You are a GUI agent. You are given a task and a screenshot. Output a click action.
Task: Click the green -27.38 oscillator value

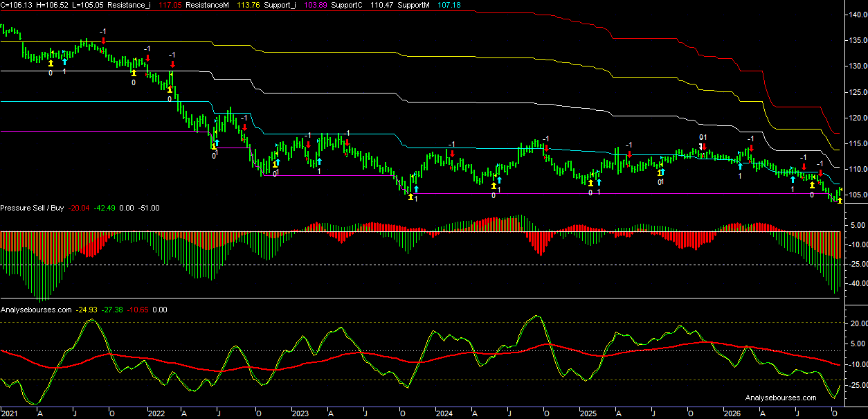click(112, 310)
